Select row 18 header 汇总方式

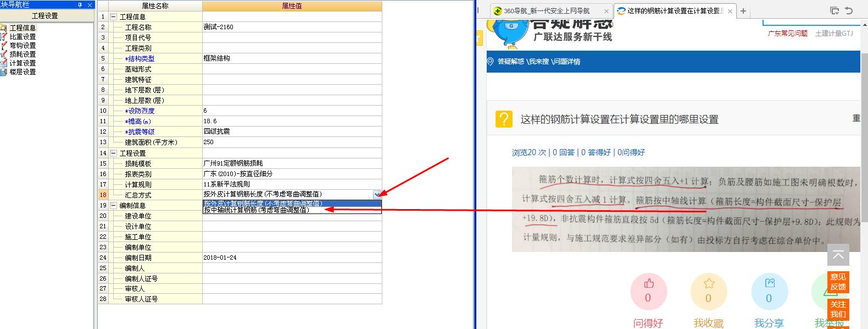click(103, 195)
